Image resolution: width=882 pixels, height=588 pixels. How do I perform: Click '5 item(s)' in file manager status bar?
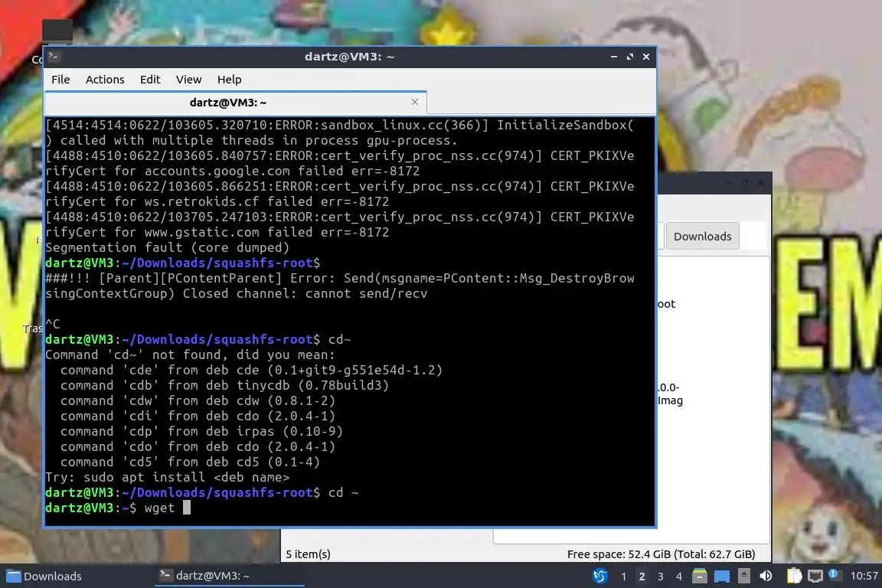pos(309,554)
